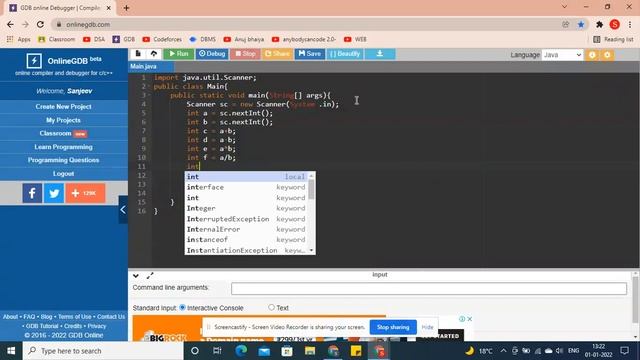Collapse the left sidebar with the chevron
The height and width of the screenshot is (360, 640).
point(123,209)
